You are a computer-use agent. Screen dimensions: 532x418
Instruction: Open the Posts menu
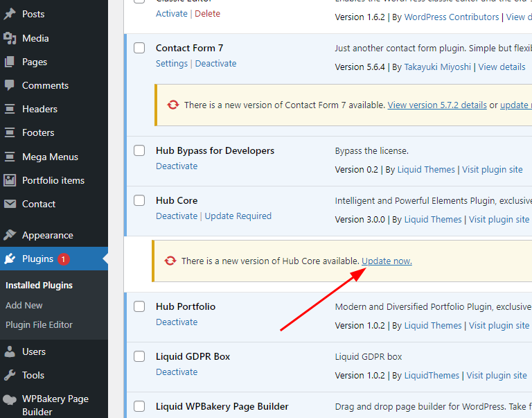point(33,14)
